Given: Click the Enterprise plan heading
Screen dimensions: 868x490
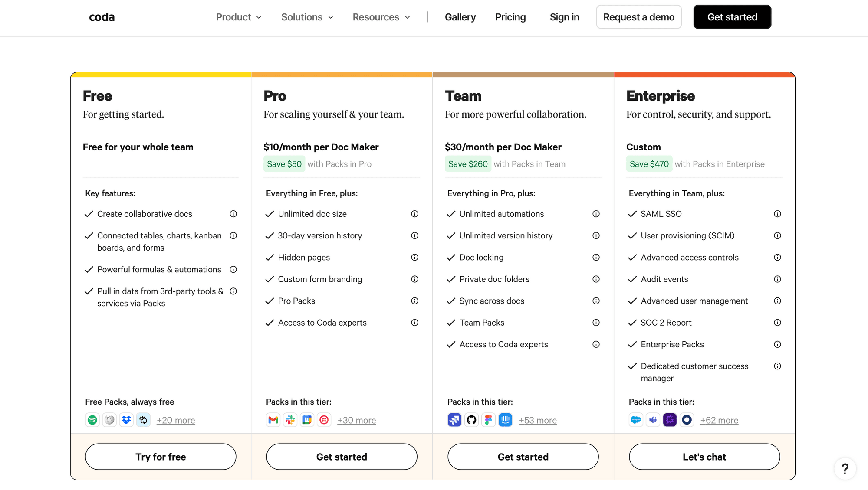Looking at the screenshot, I should 661,96.
